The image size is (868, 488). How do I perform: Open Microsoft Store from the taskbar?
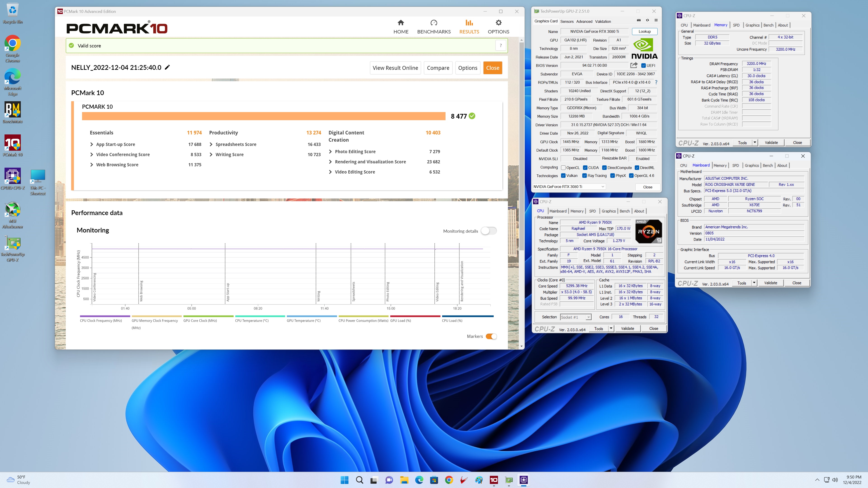click(x=434, y=480)
